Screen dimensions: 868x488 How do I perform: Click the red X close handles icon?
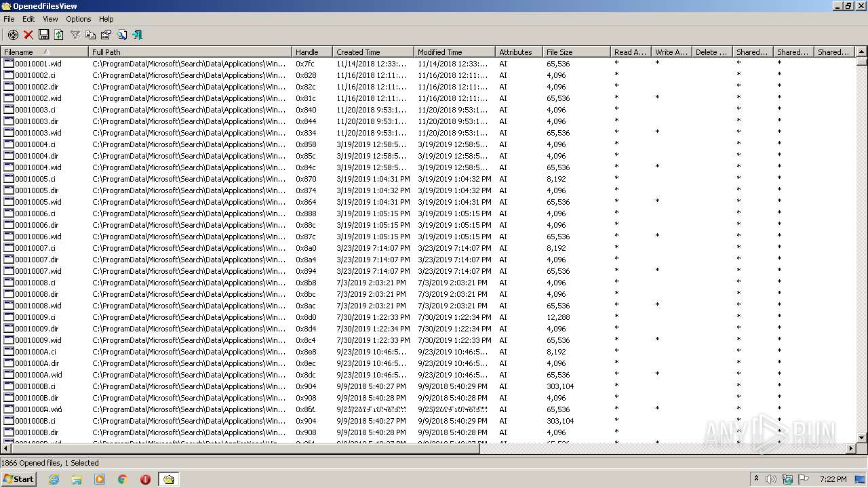tap(28, 35)
